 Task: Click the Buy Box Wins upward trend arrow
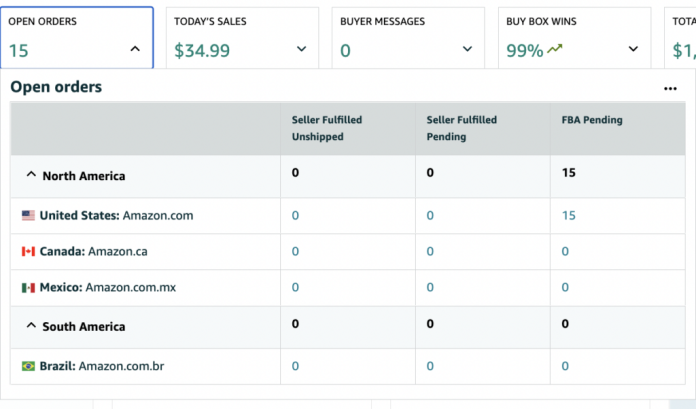pos(555,48)
